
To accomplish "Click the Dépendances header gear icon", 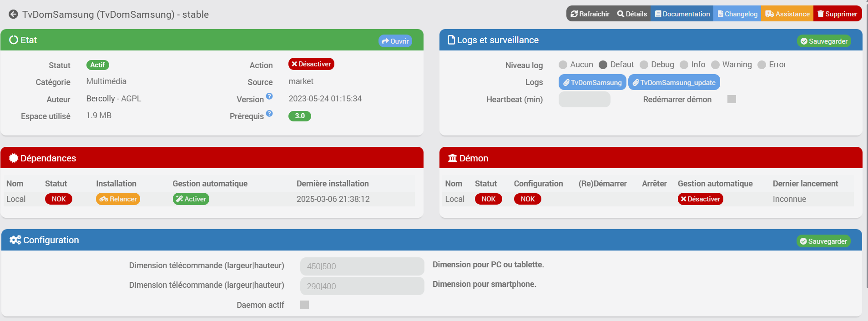I will tap(14, 158).
